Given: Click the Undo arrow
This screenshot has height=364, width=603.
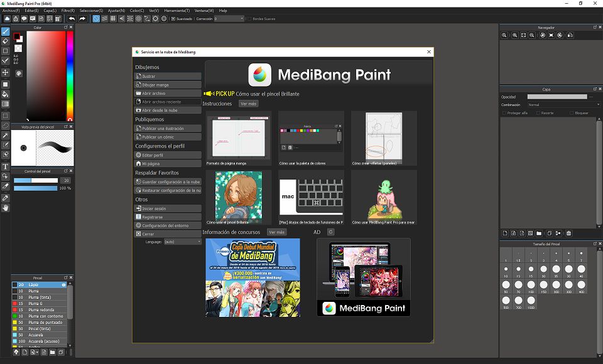Looking at the screenshot, I should click(x=72, y=18).
